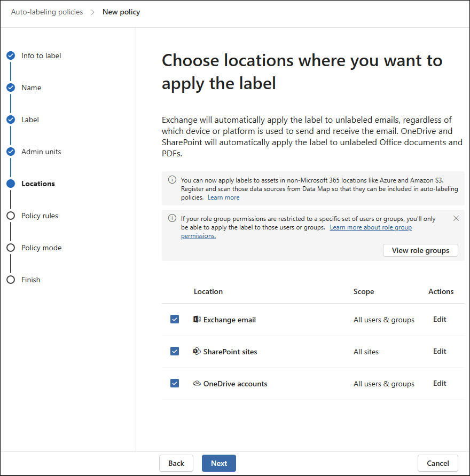The height and width of the screenshot is (476, 470).
Task: Click the breadcrumb chevron separator
Action: click(x=92, y=12)
